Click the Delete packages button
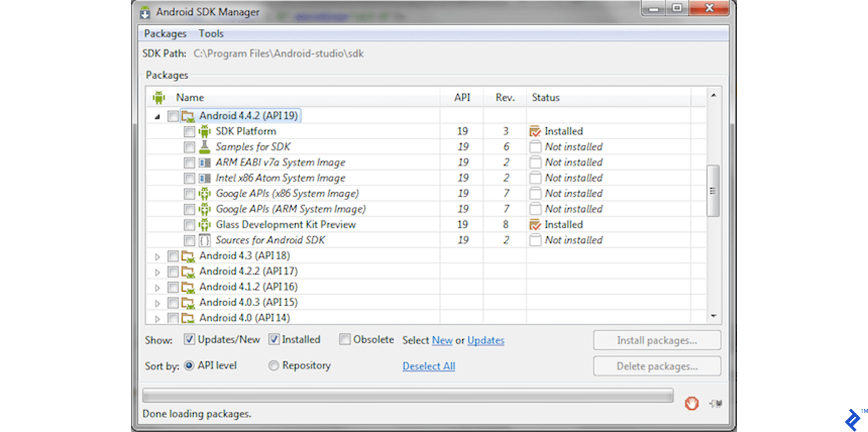This screenshot has width=868, height=432. (657, 366)
